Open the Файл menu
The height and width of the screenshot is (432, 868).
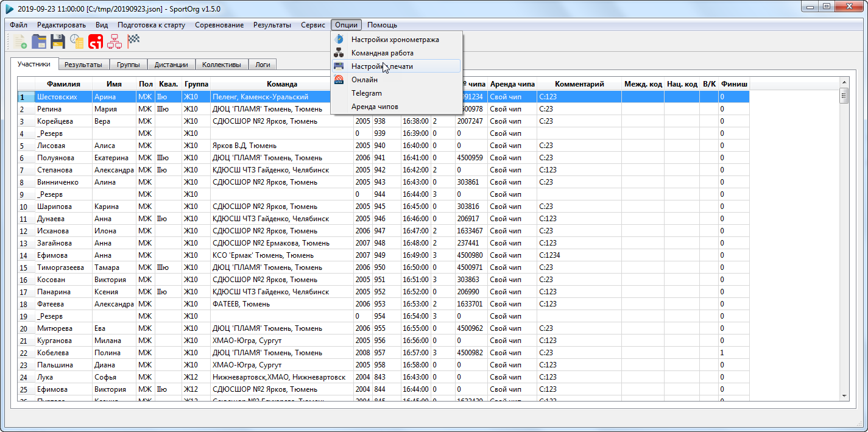coord(19,25)
